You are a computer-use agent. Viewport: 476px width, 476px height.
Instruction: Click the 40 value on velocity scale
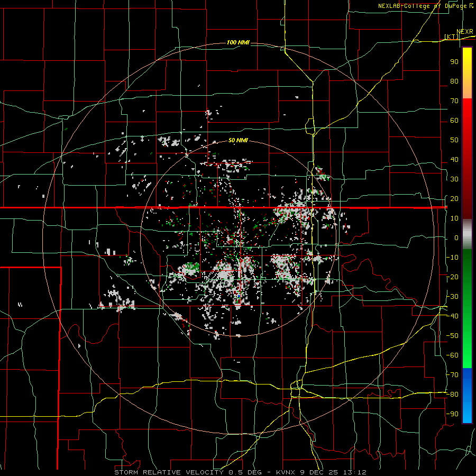[x=454, y=159]
